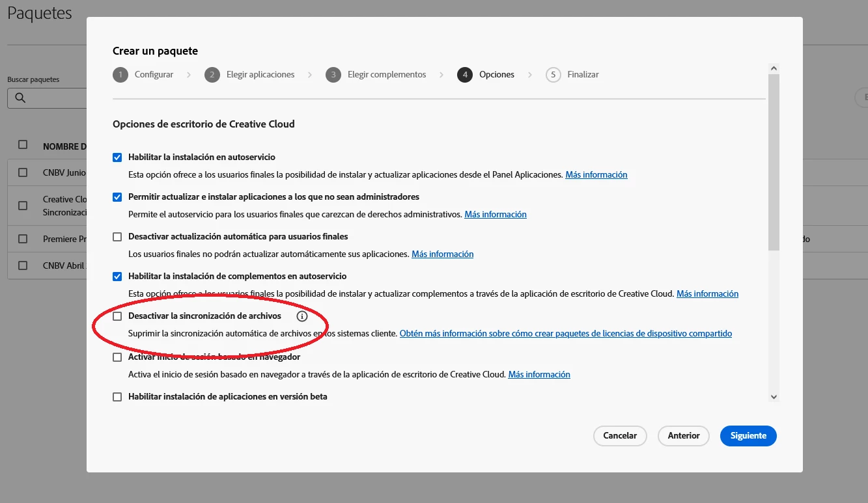The height and width of the screenshot is (503, 868).
Task: Click the CNBV Abril package name
Action: (x=64, y=265)
